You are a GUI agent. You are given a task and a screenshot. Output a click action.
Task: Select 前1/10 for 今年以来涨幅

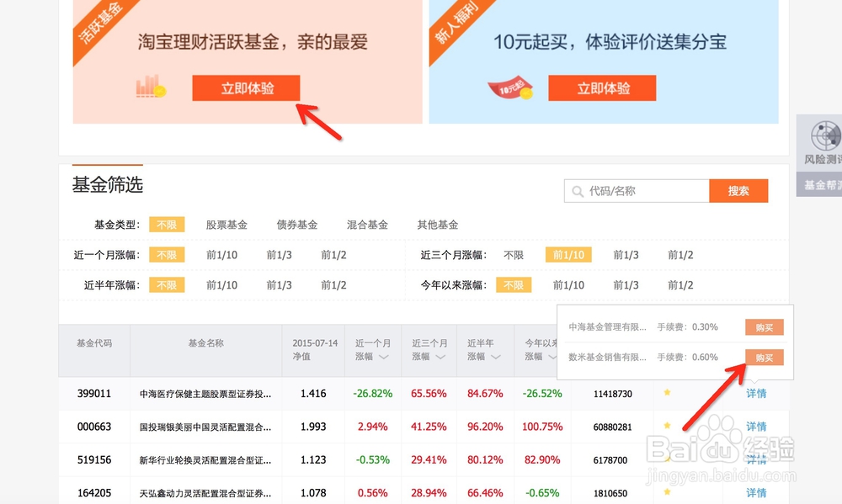tap(568, 284)
